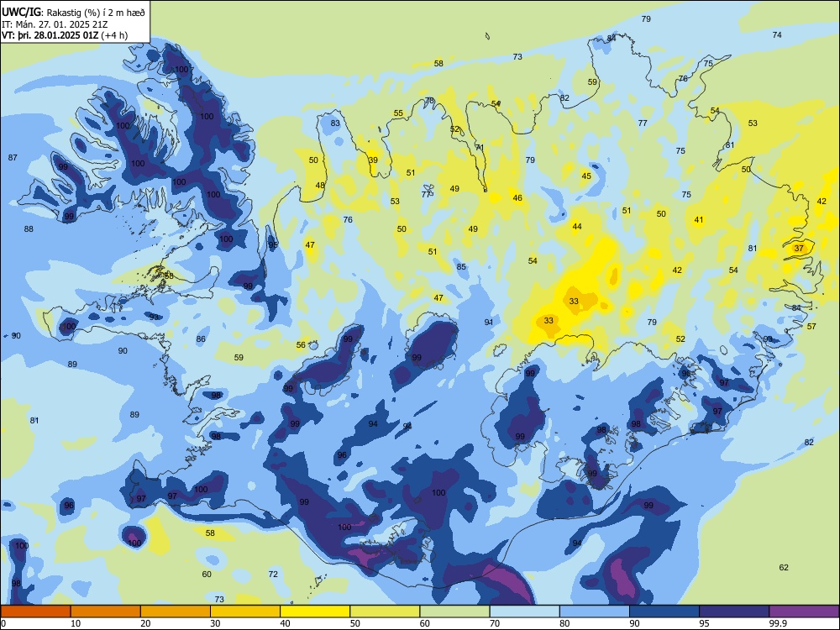Click the 30–40 legend color swatch

coord(245,612)
